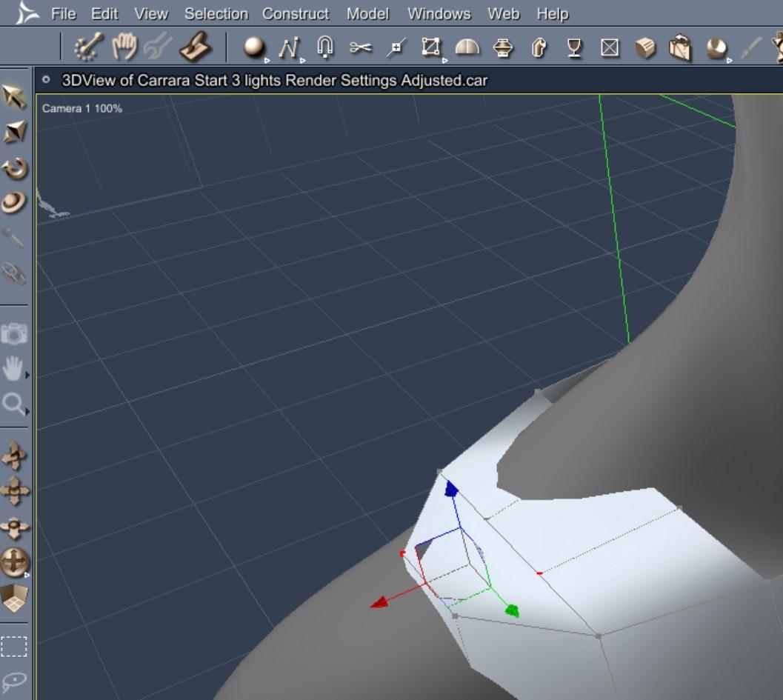Select the ringed planet tool in sidebar
783x700 pixels.
[x=14, y=203]
